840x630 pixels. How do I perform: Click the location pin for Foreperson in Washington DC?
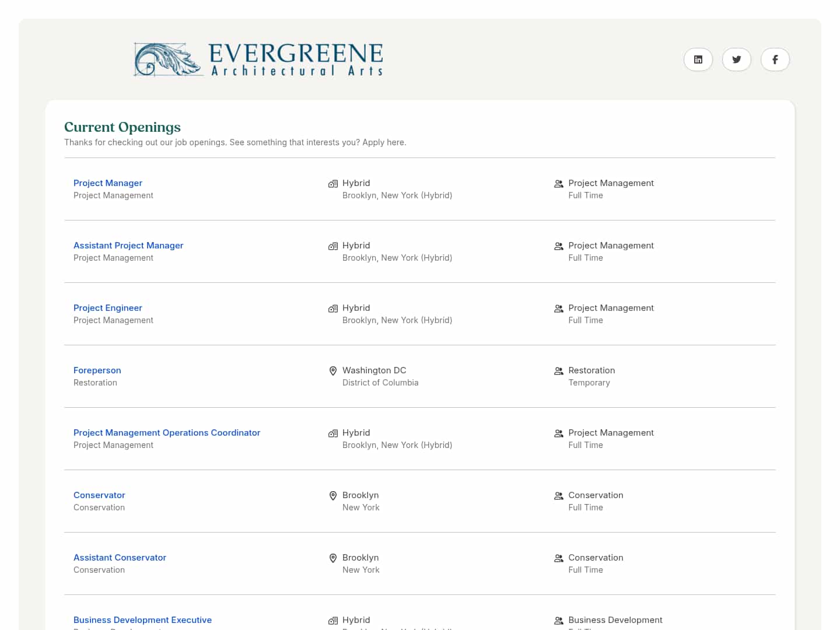[x=332, y=370]
